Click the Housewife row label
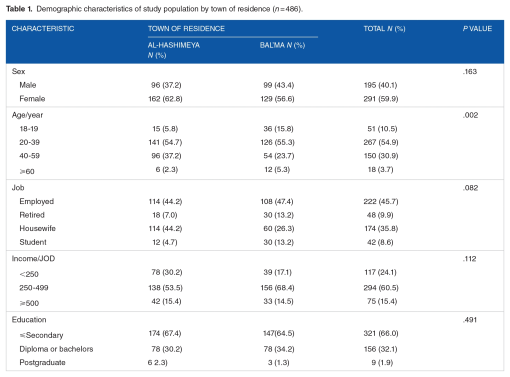 37,228
